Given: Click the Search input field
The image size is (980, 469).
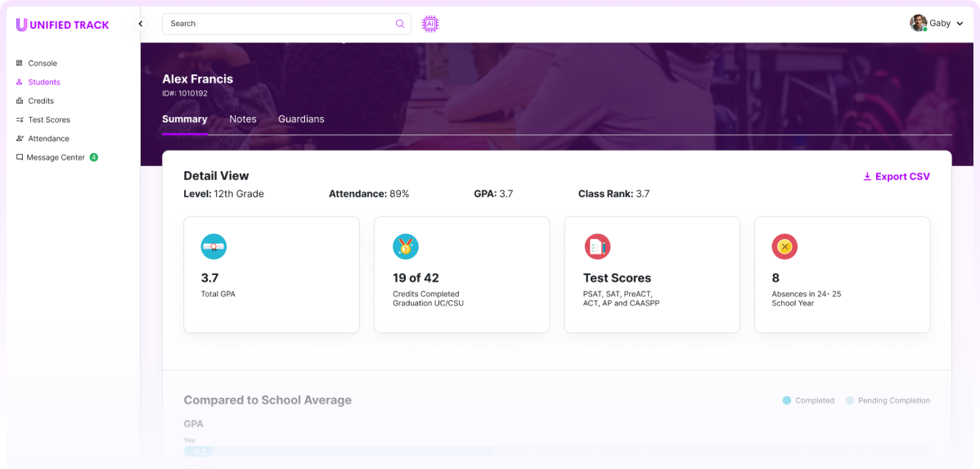Looking at the screenshot, I should pos(286,24).
